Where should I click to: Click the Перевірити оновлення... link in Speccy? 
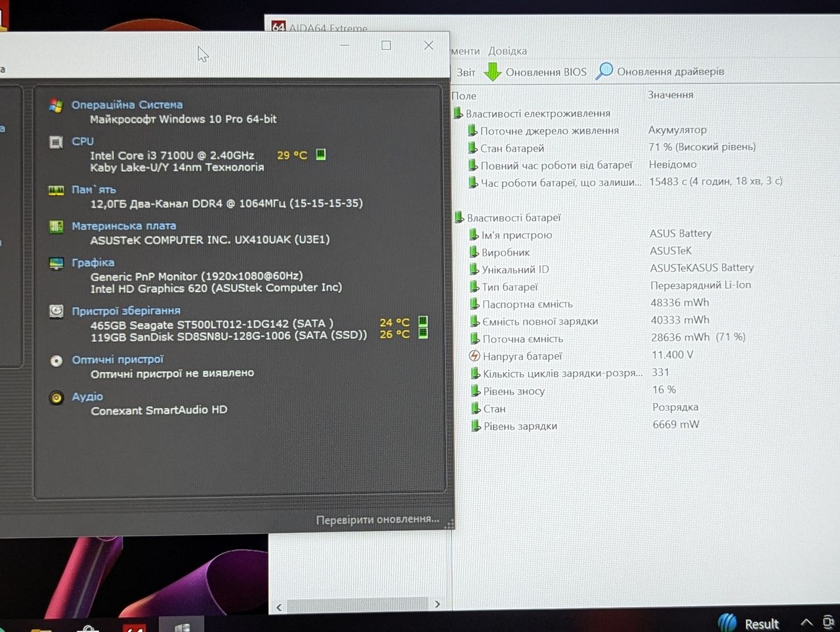point(378,520)
